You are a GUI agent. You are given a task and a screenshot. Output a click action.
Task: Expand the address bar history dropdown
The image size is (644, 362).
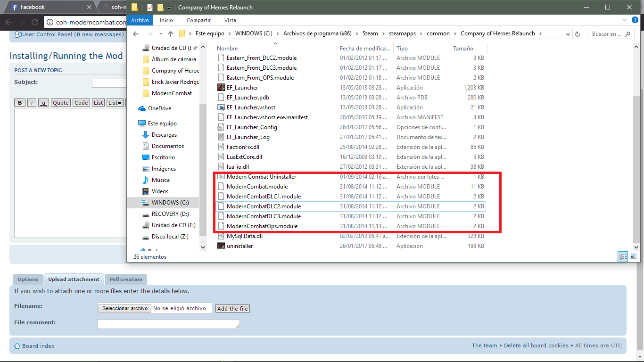click(568, 34)
